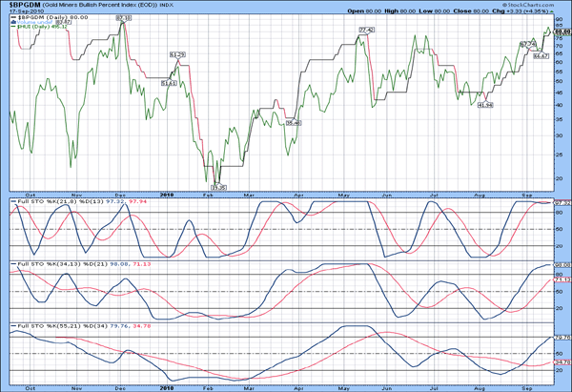Select the 51.61 price annotation
The width and height of the screenshot is (572, 392).
point(169,83)
